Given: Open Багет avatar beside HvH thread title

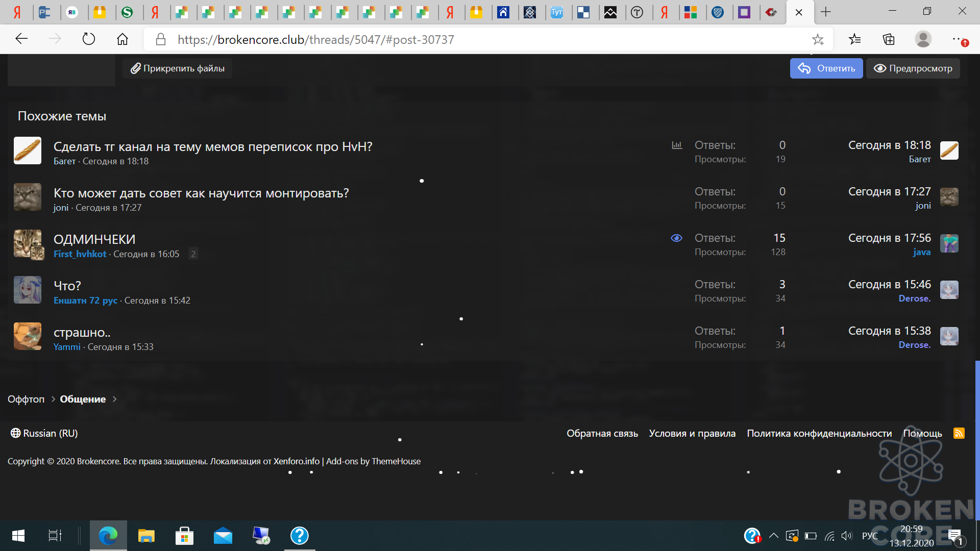Looking at the screenshot, I should (x=28, y=151).
